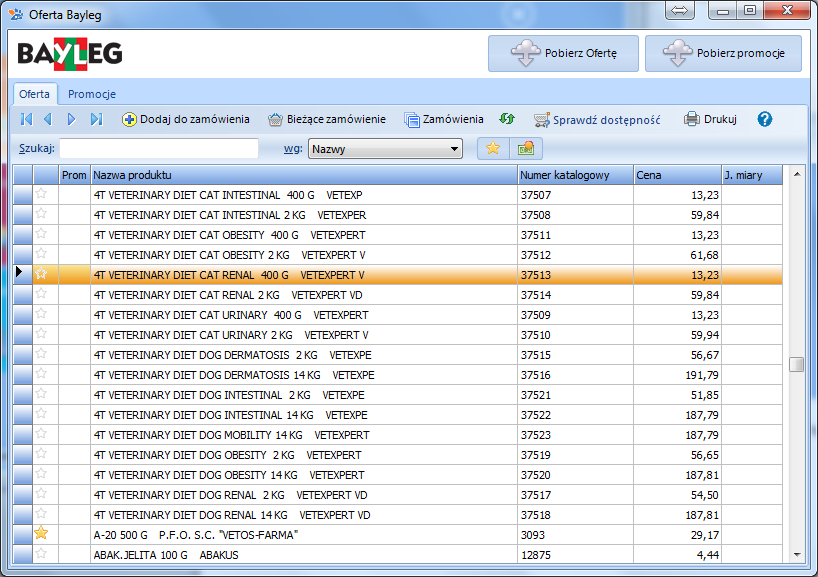This screenshot has width=818, height=577.
Task: Go to previous record arrow
Action: click(48, 119)
